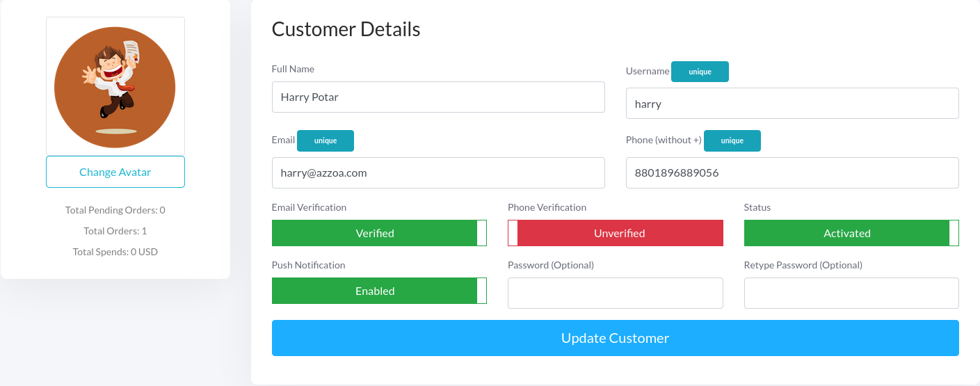Click into the Email address field
Viewport: 980px width, 386px height.
coord(438,172)
